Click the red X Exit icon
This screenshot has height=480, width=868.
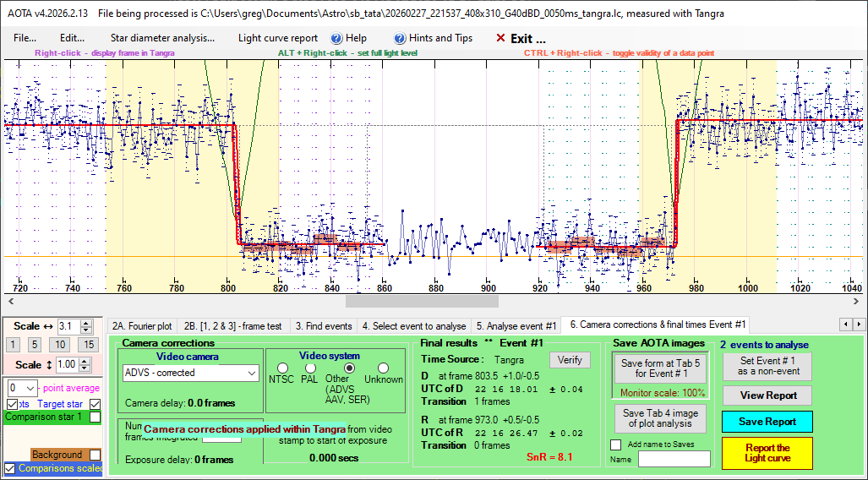click(500, 38)
